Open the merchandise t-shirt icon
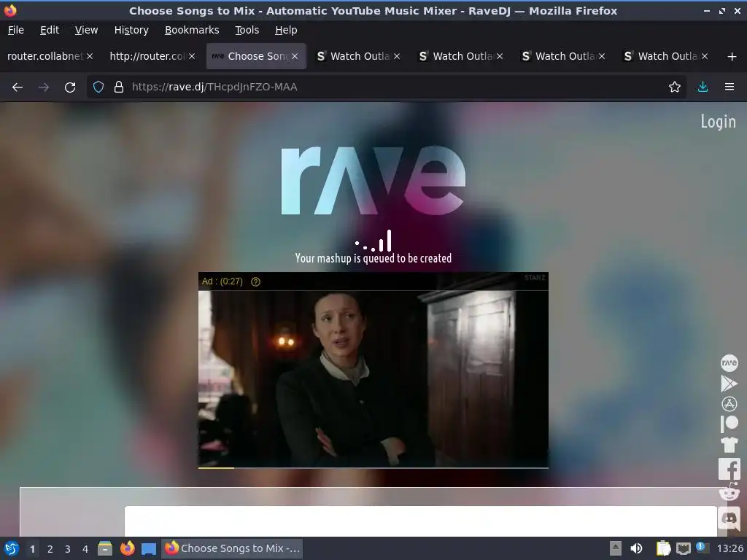 point(729,445)
